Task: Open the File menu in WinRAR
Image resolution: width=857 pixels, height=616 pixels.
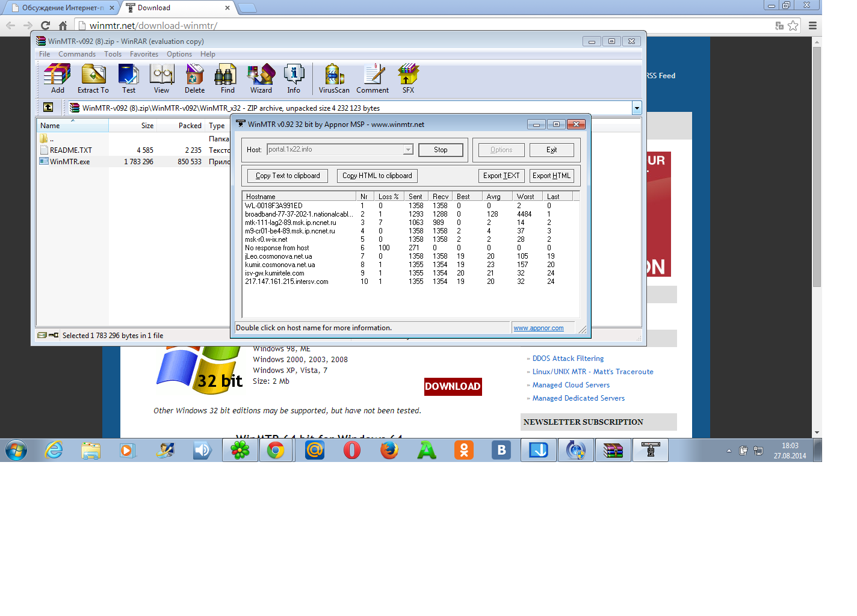Action: tap(45, 54)
